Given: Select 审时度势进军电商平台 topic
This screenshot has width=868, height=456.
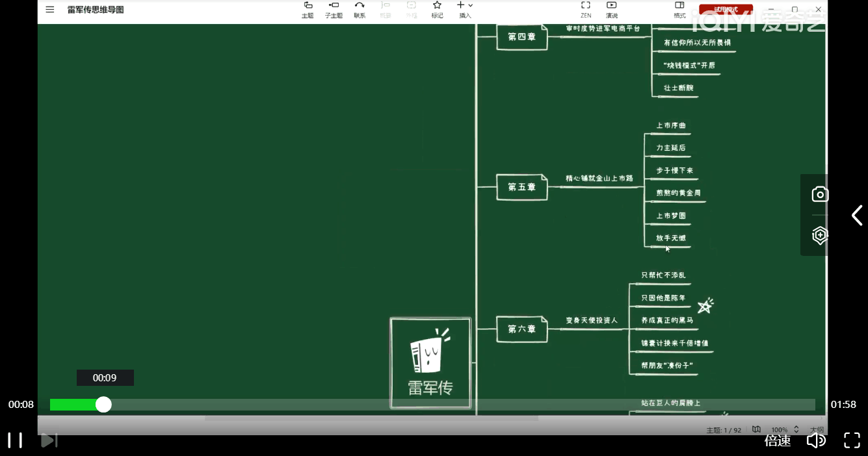Looking at the screenshot, I should tap(603, 29).
